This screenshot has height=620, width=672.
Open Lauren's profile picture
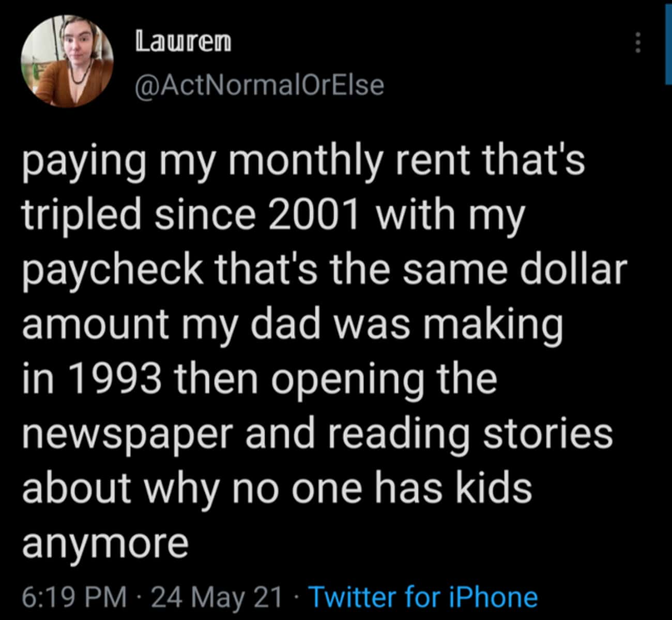68,61
